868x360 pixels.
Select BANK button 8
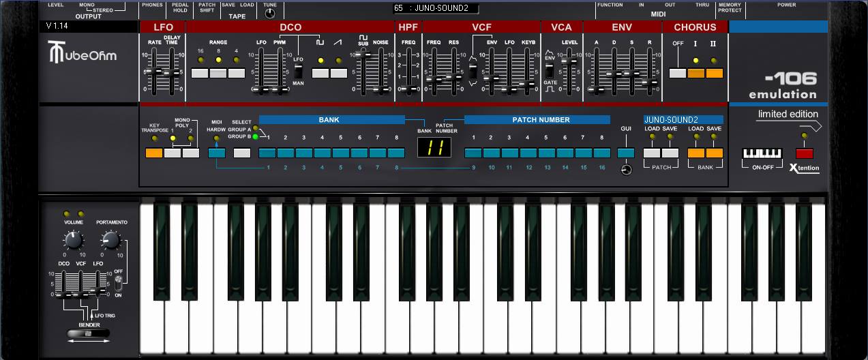[x=397, y=153]
